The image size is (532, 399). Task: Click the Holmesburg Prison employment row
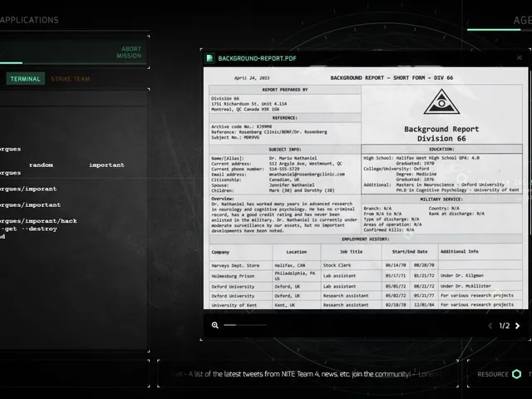(x=366, y=275)
